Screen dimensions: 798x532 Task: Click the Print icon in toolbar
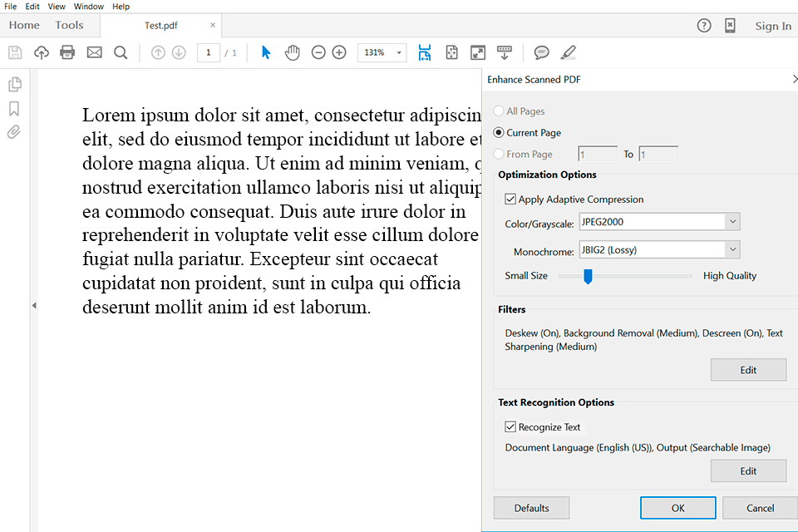click(67, 52)
